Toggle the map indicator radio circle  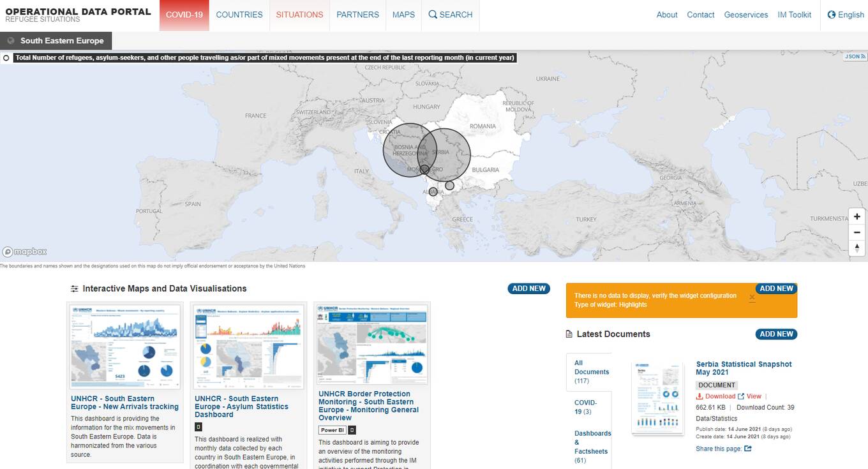click(x=6, y=57)
